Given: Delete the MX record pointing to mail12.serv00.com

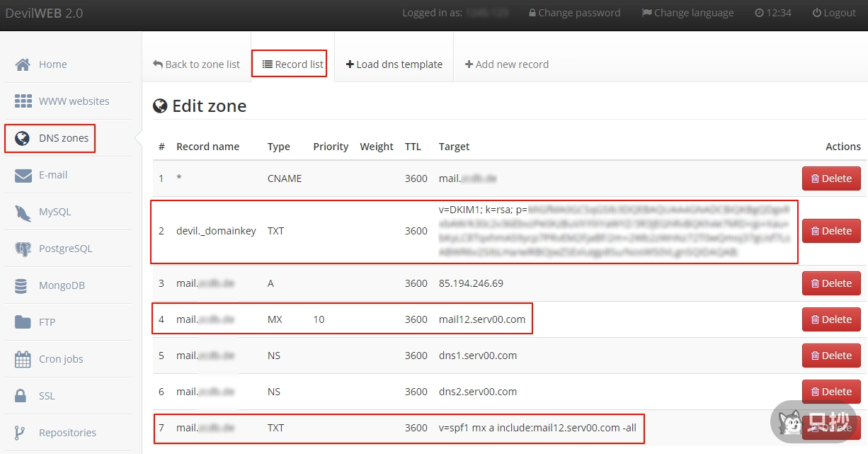Looking at the screenshot, I should point(831,319).
